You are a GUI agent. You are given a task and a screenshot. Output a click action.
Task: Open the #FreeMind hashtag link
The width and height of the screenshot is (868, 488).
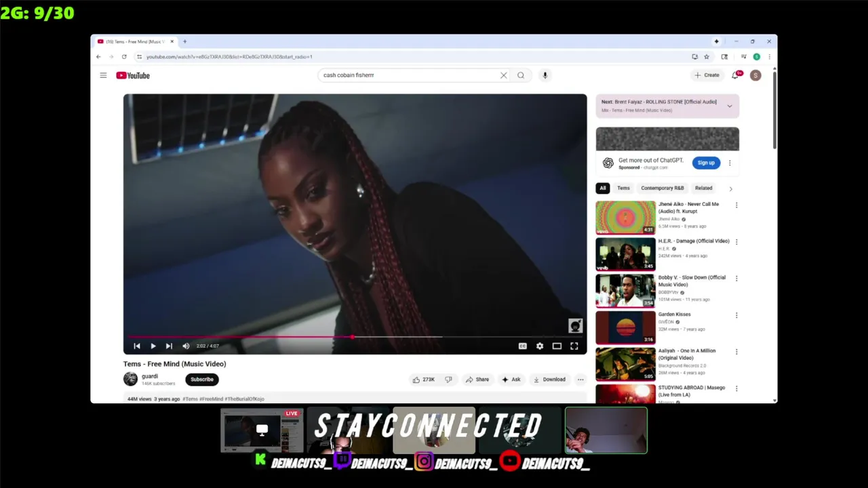[211, 399]
